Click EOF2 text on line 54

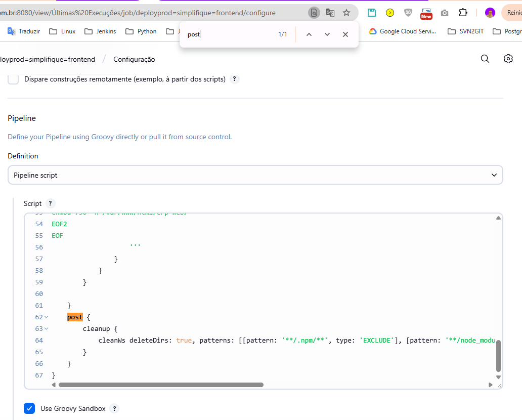59,224
